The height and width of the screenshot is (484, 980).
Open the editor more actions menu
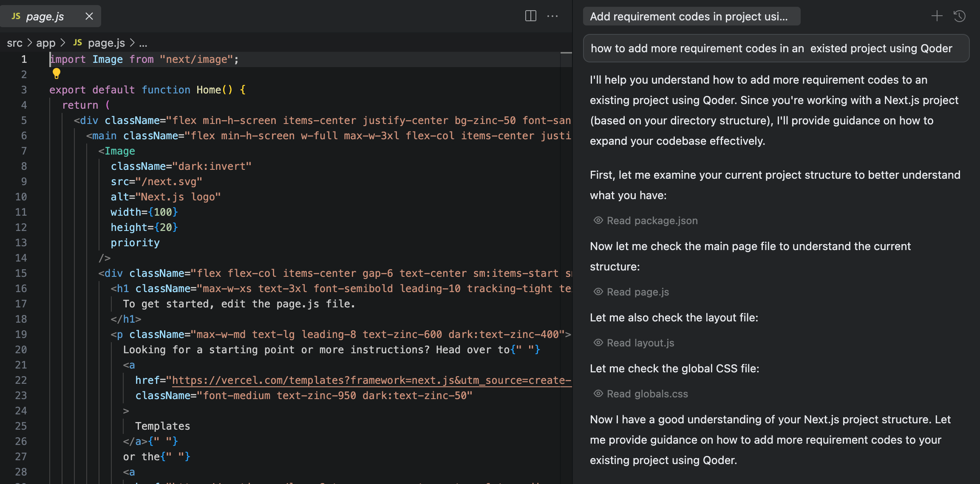(552, 16)
